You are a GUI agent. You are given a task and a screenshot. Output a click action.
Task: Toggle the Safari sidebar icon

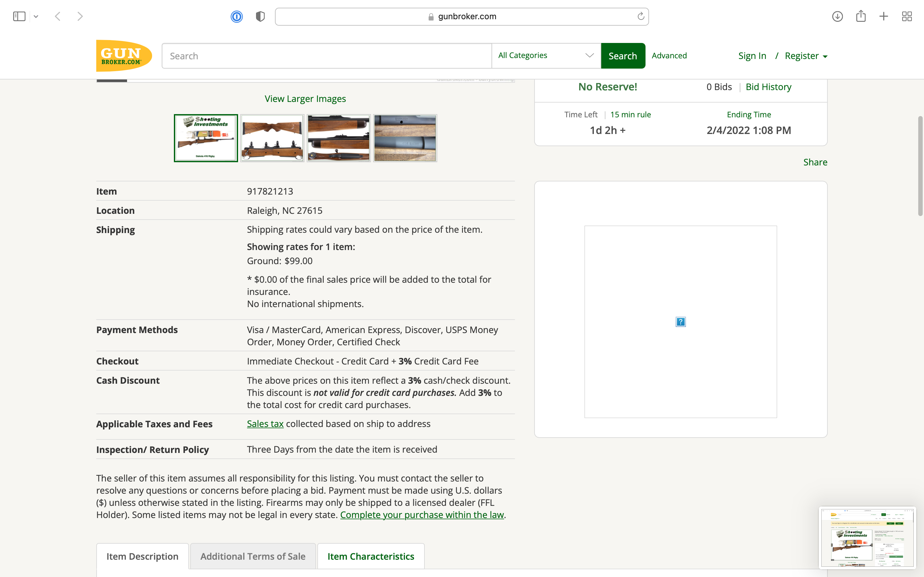[19, 16]
